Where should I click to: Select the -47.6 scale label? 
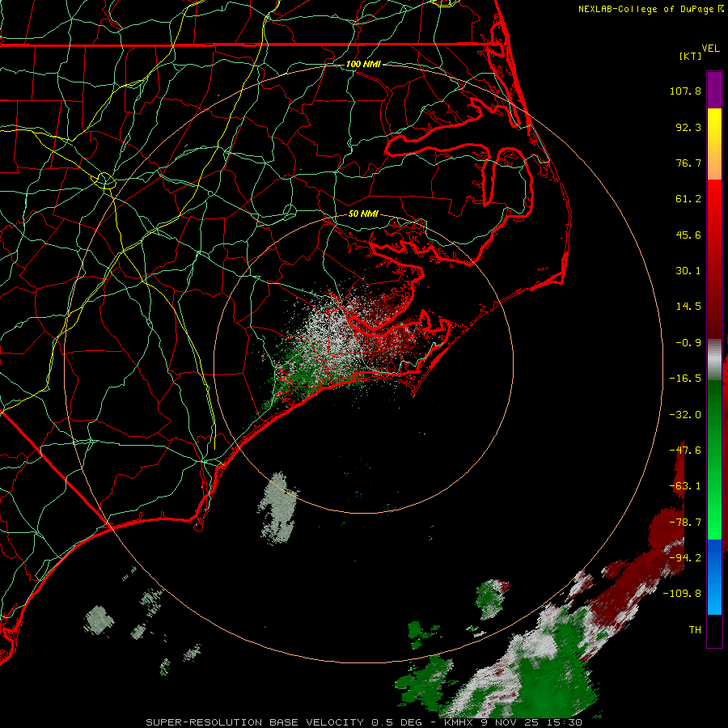pos(685,451)
